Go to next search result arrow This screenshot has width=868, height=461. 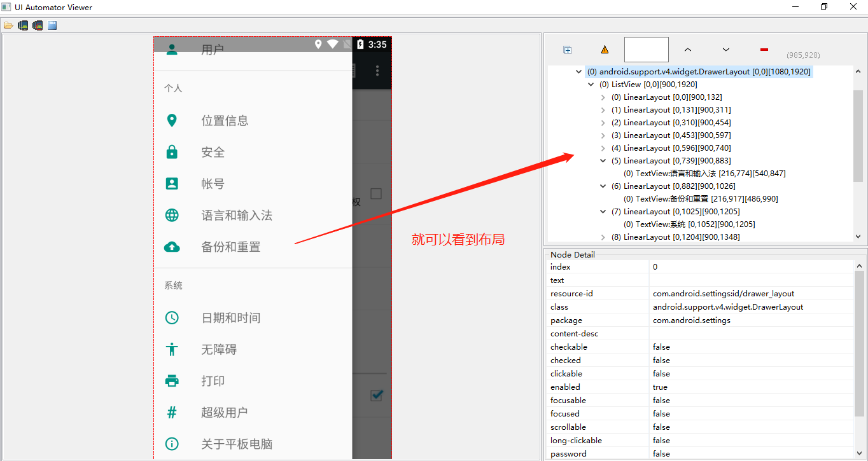(726, 50)
